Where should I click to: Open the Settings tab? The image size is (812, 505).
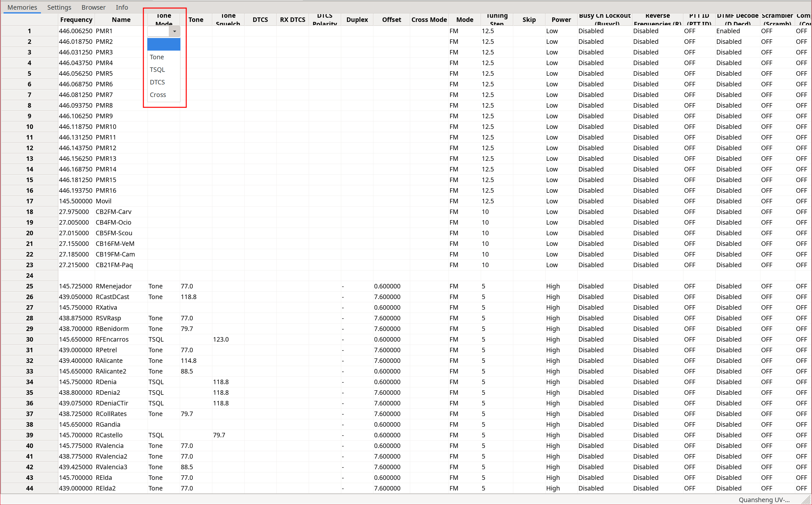pyautogui.click(x=59, y=7)
